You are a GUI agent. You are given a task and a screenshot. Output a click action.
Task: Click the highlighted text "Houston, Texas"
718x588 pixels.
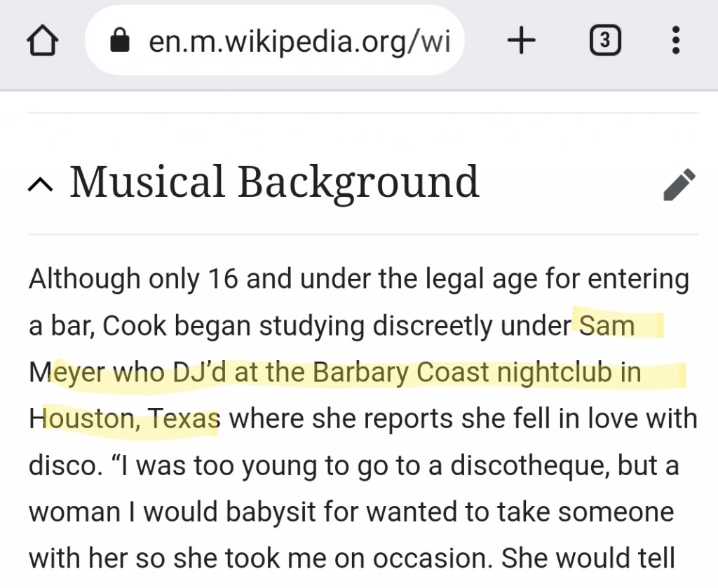tap(125, 419)
